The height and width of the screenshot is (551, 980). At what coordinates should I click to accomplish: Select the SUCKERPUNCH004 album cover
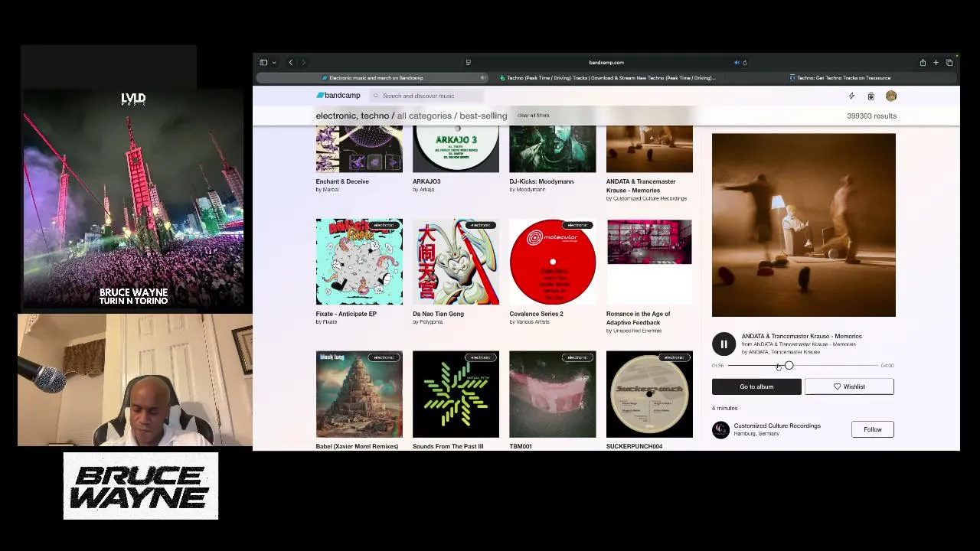[x=649, y=394]
